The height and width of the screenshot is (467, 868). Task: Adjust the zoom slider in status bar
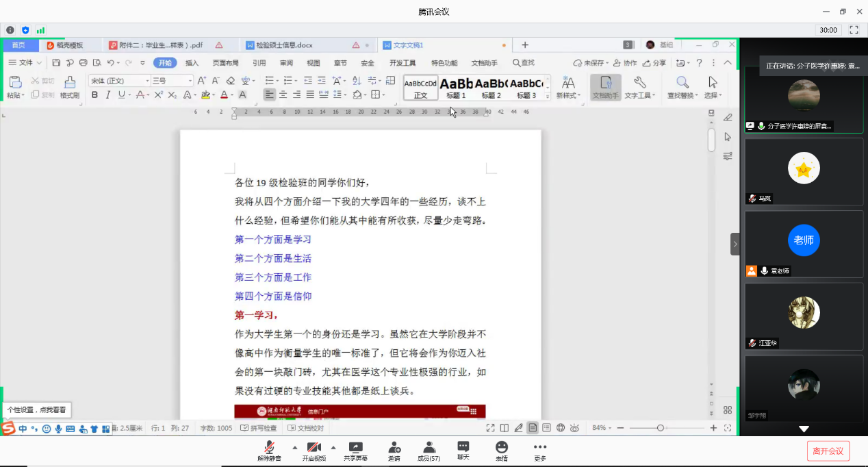(661, 428)
